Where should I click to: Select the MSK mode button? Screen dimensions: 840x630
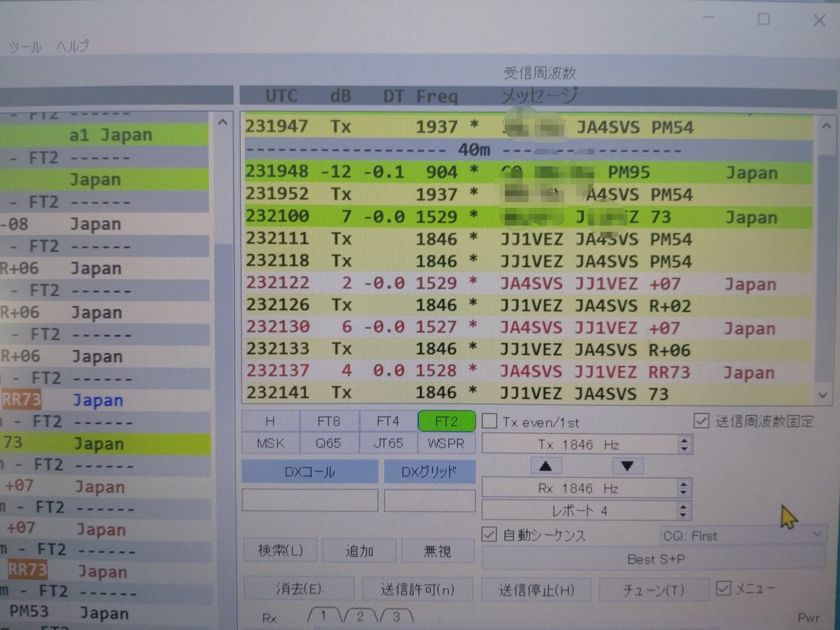pyautogui.click(x=270, y=443)
